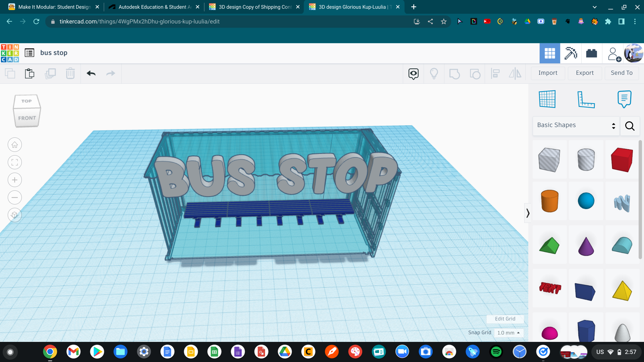Select the light bulb/notes tool
This screenshot has height=362, width=644.
click(x=434, y=73)
